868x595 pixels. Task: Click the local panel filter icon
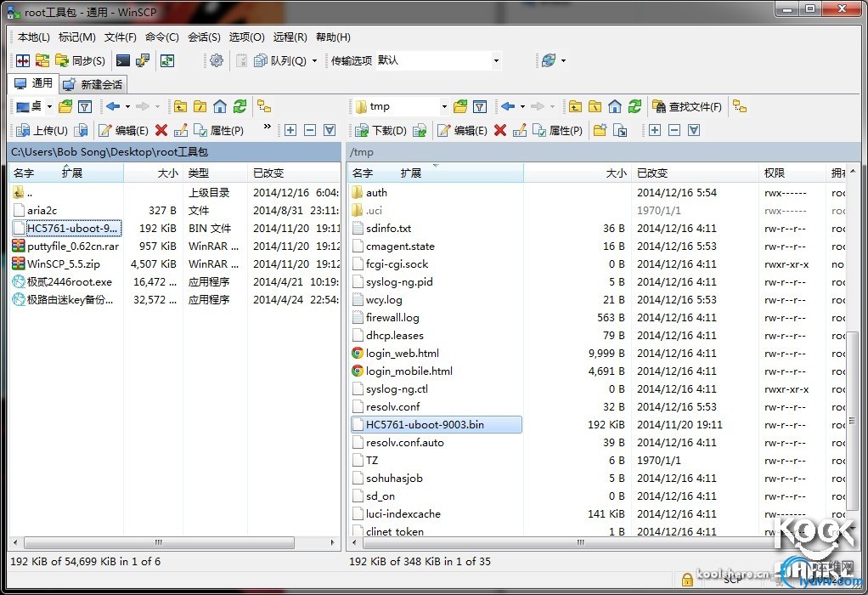coord(85,106)
